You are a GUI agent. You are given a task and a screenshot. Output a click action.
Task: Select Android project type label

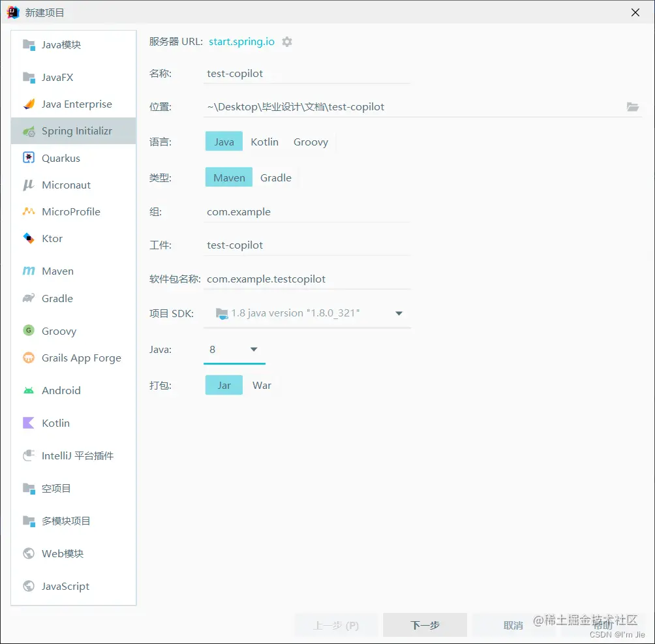click(x=61, y=390)
